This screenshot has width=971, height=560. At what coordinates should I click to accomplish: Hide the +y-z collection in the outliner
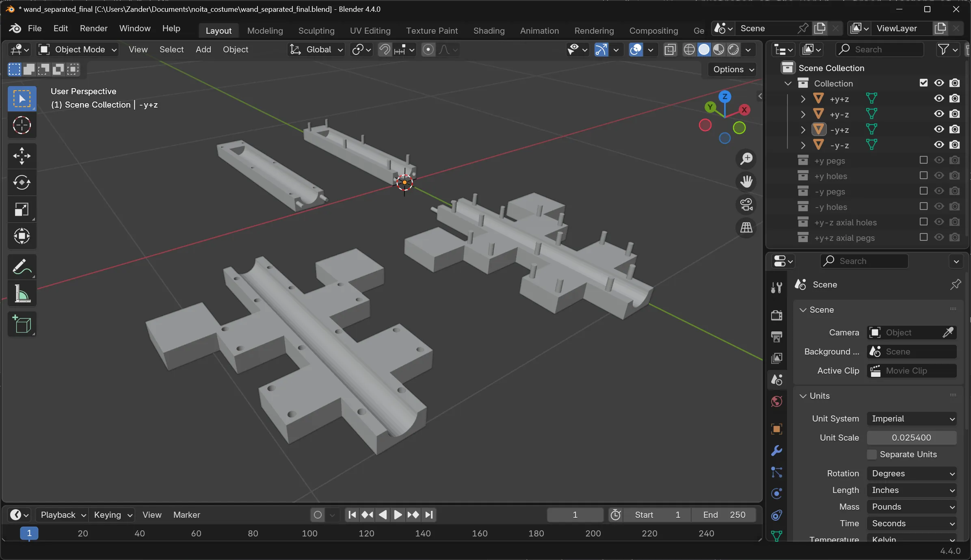tap(939, 114)
